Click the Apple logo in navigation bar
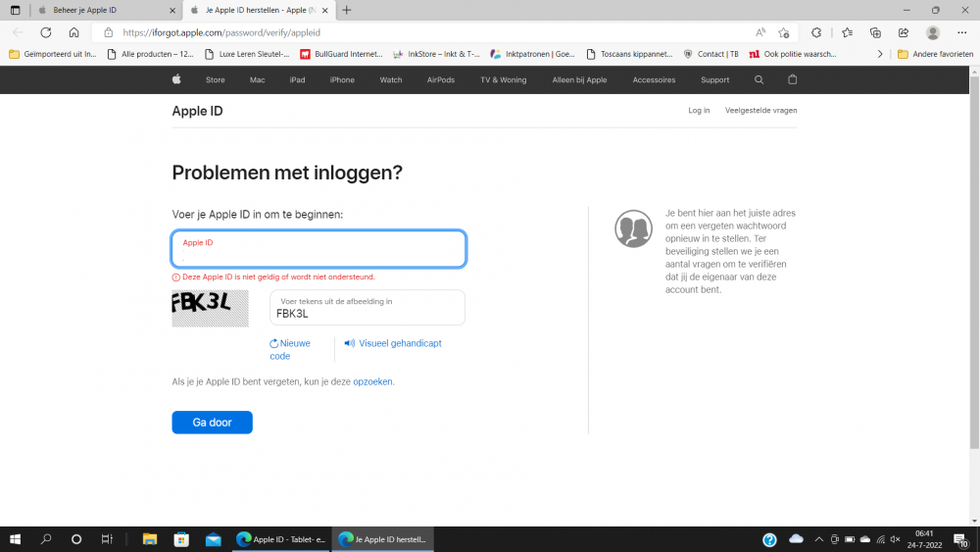The width and height of the screenshot is (980, 552). coord(176,79)
